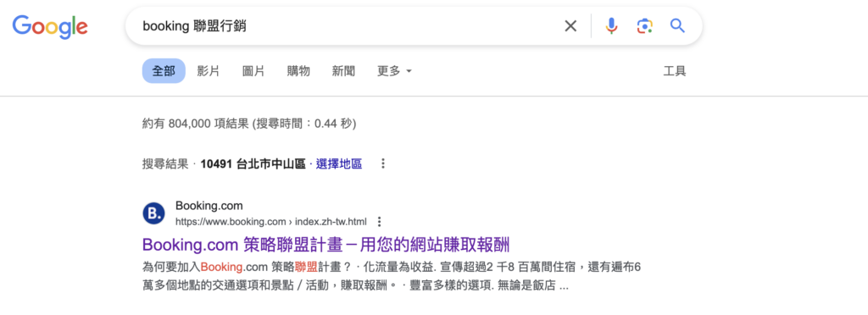Switch to the 購物 tab
This screenshot has height=315, width=868.
[298, 71]
